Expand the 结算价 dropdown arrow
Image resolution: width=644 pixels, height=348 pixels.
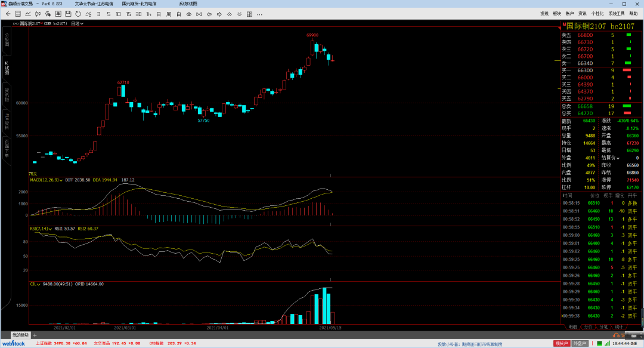click(618, 158)
